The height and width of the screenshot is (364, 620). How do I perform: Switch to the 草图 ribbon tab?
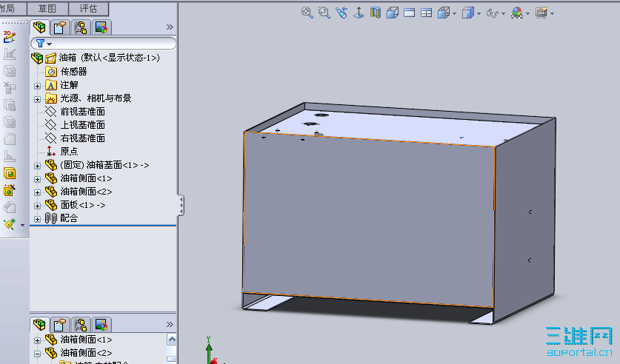tap(47, 8)
